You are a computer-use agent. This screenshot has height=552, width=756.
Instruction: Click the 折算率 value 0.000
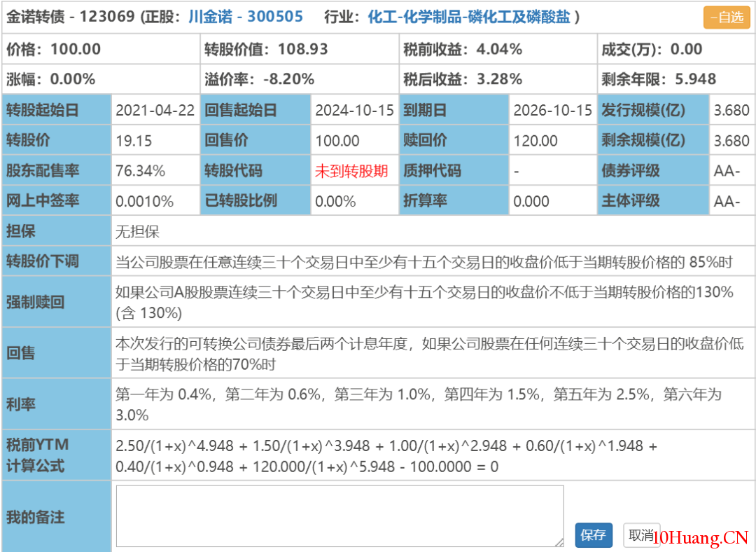[x=531, y=201]
